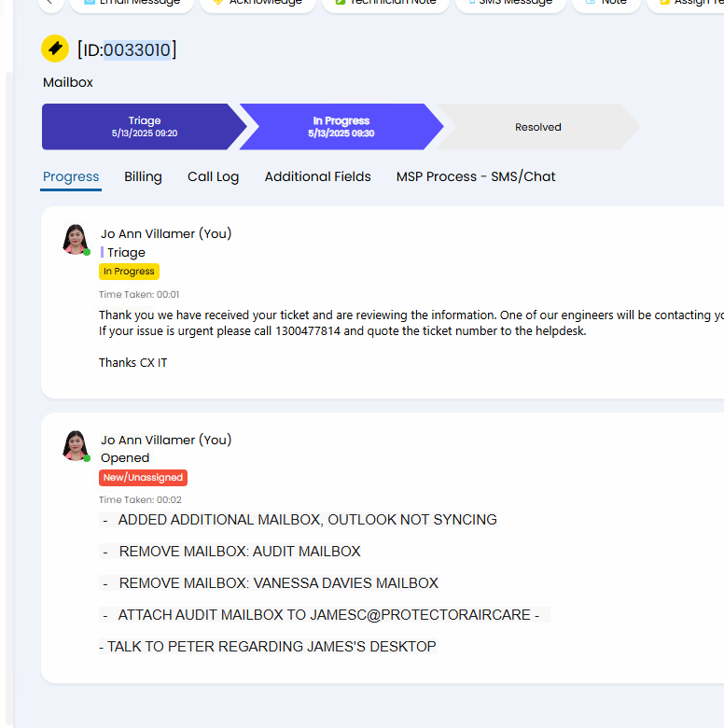Click the back arrow button in the top toolbar
This screenshot has height=728, width=724.
pyautogui.click(x=51, y=4)
